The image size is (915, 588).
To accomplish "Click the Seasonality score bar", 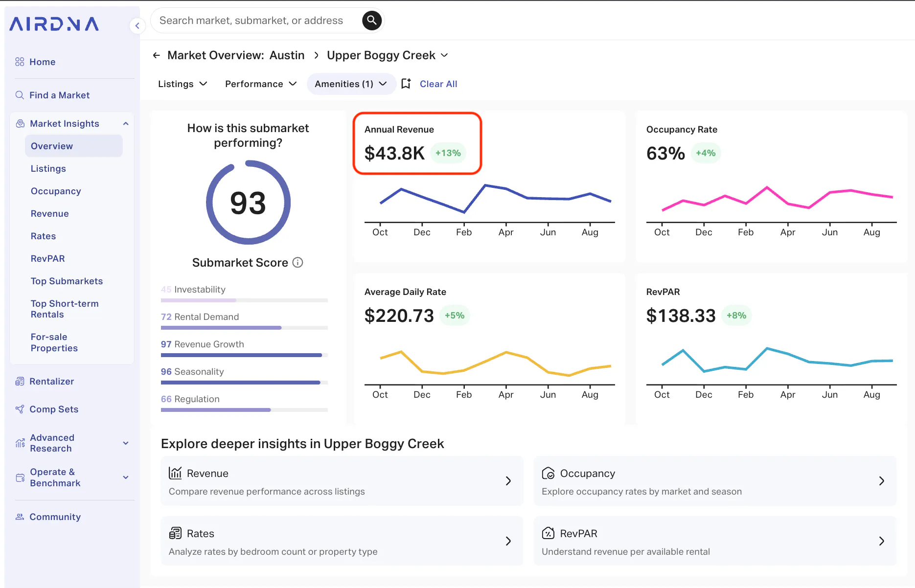I will point(244,382).
